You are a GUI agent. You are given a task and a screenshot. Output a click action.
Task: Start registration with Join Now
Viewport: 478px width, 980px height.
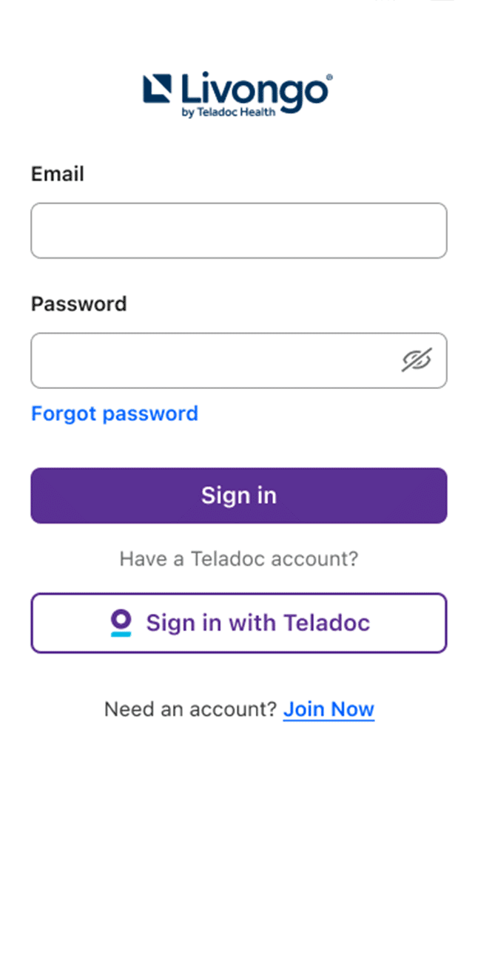click(329, 709)
